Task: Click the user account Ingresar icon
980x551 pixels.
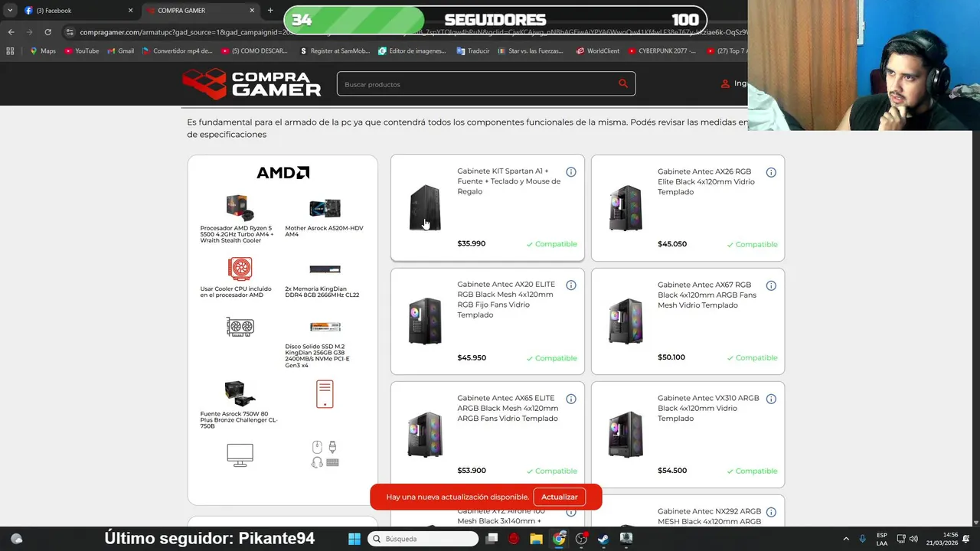Action: pos(725,84)
